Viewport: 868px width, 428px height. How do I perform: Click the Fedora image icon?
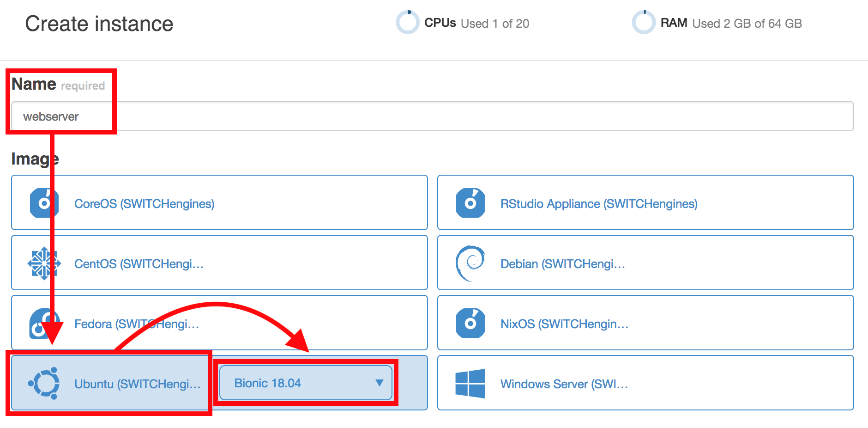pyautogui.click(x=44, y=323)
